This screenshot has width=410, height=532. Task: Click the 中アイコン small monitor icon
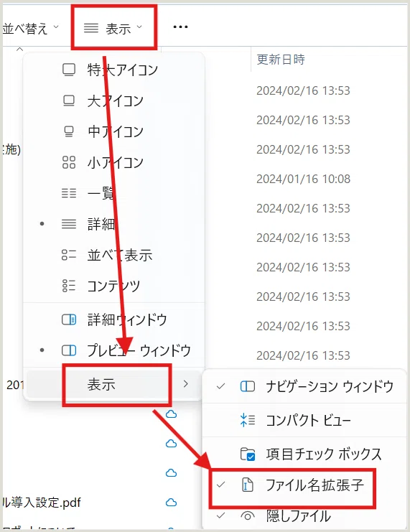[x=69, y=131]
